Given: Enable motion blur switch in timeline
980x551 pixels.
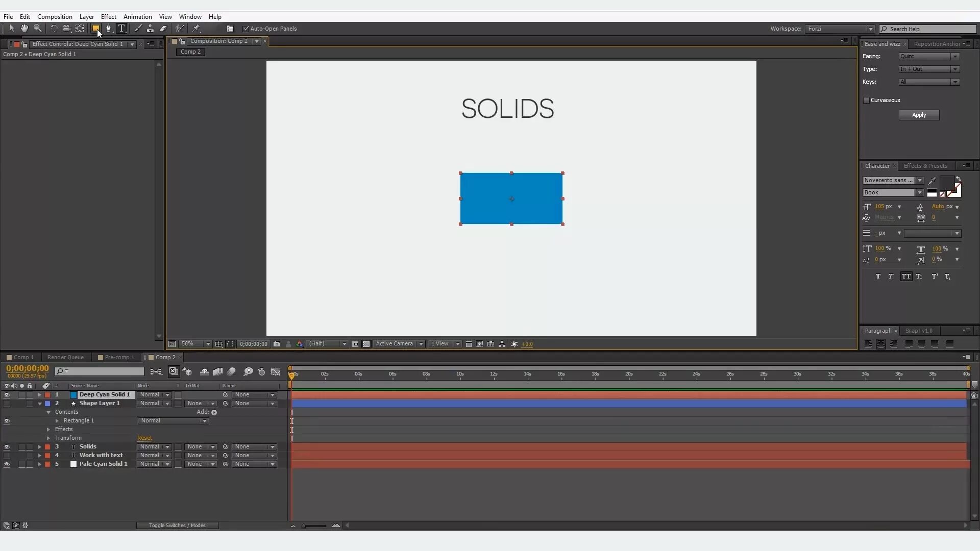Looking at the screenshot, I should pos(231,372).
